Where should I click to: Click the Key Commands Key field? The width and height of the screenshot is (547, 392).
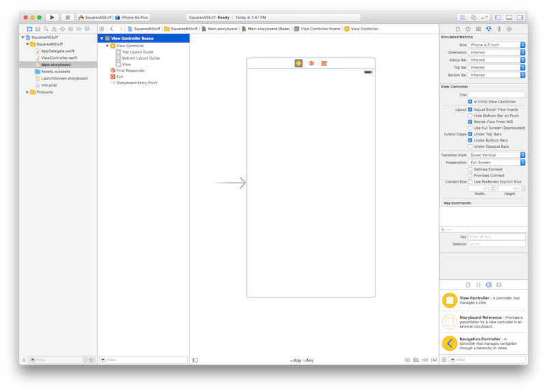496,237
